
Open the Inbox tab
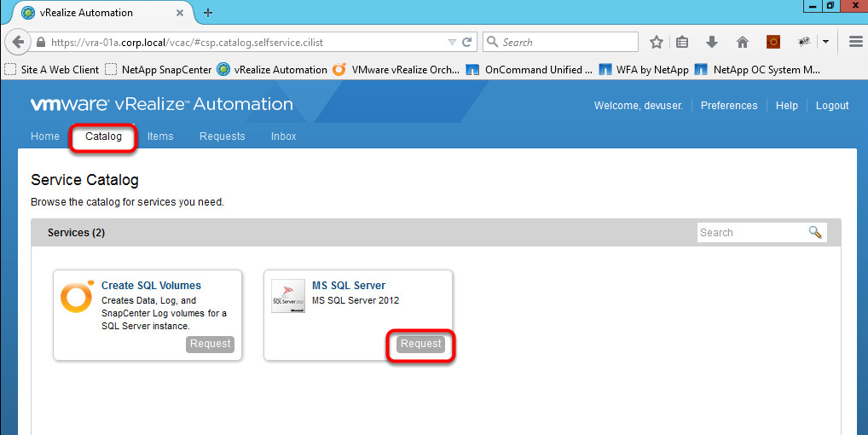(x=283, y=136)
